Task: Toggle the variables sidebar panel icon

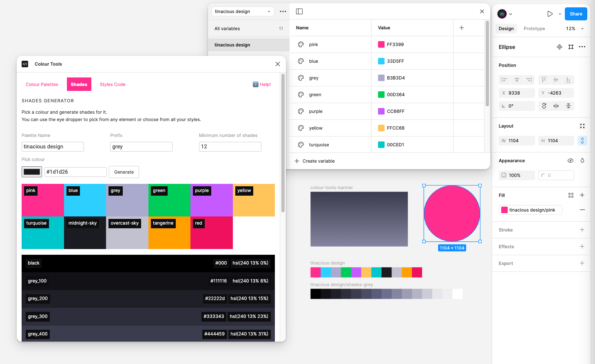Action: pyautogui.click(x=299, y=11)
